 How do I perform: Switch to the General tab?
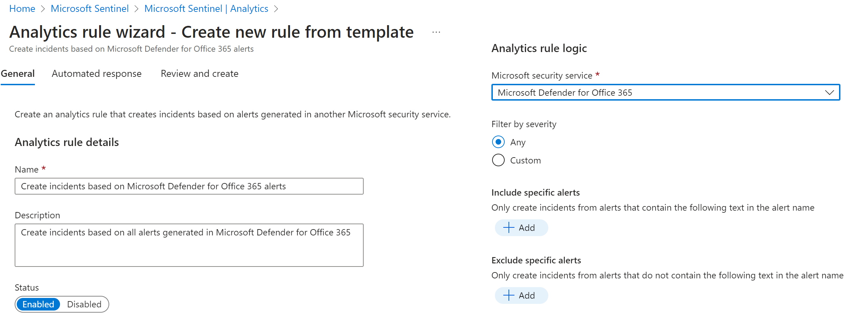coord(18,74)
